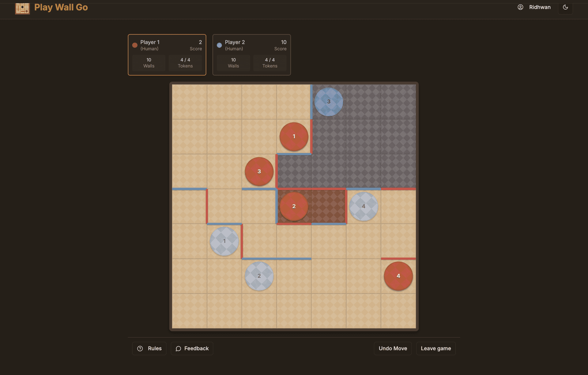Click the Play Wall Go logo icon
Screen dimensions: 588x375
22,9
